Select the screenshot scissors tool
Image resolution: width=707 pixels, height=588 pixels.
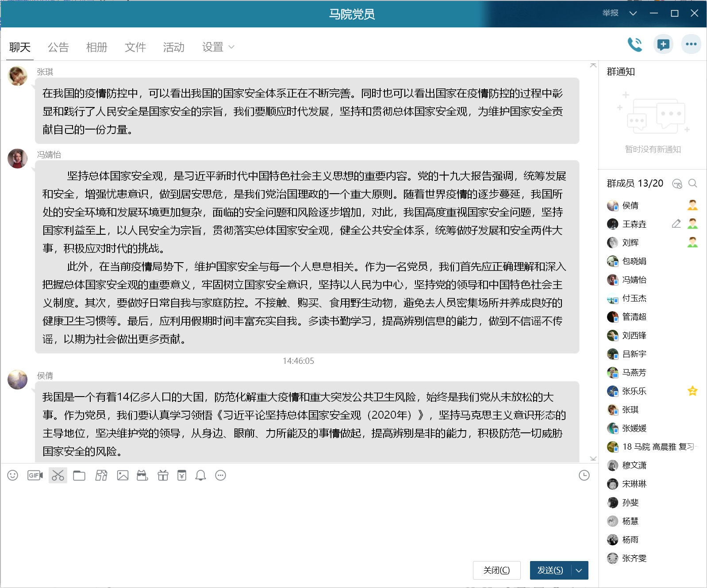pyautogui.click(x=58, y=475)
